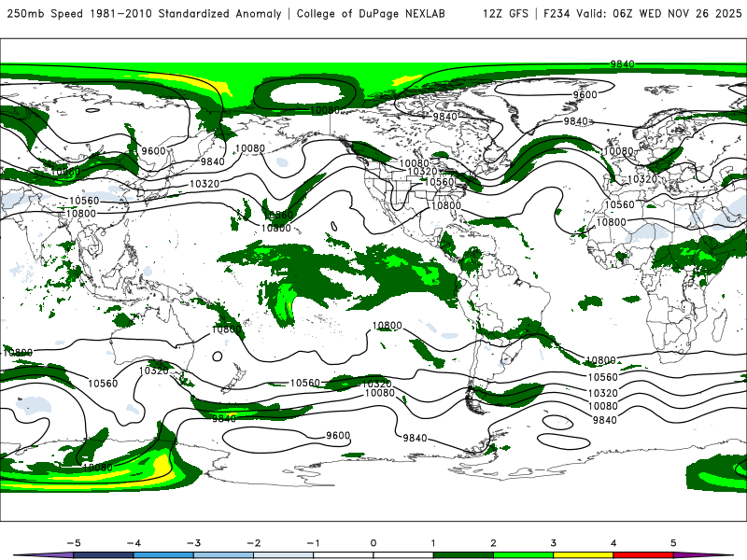Select the dark green 1 to 2 colorbar segment
747x560 pixels.
point(463,555)
